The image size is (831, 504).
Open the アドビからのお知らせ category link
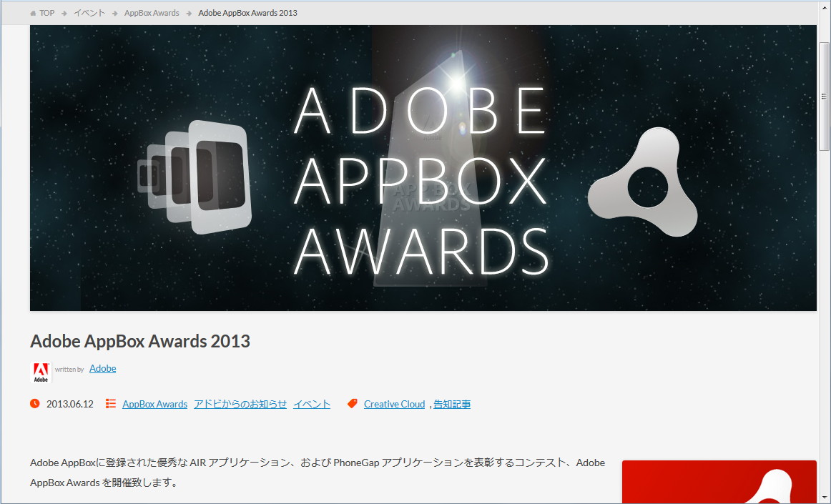point(240,403)
